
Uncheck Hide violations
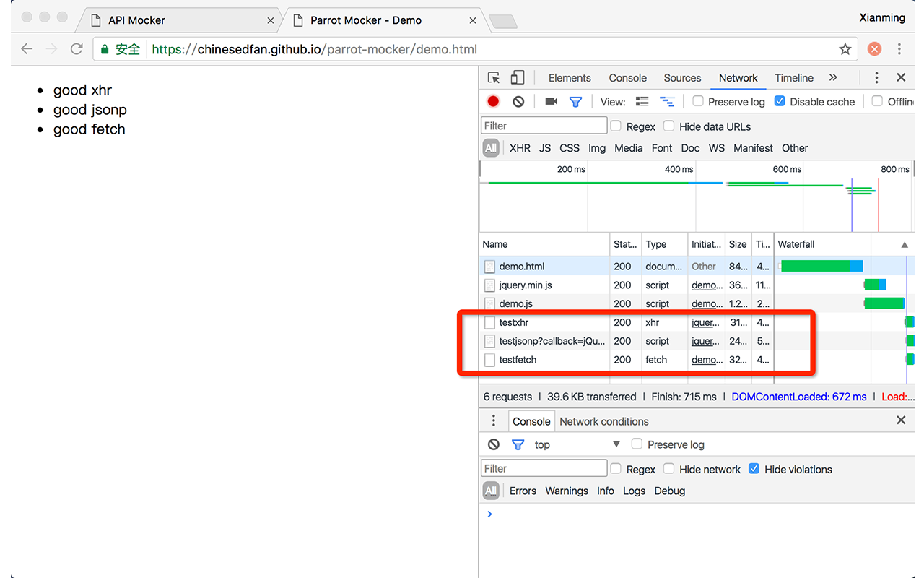pos(754,468)
